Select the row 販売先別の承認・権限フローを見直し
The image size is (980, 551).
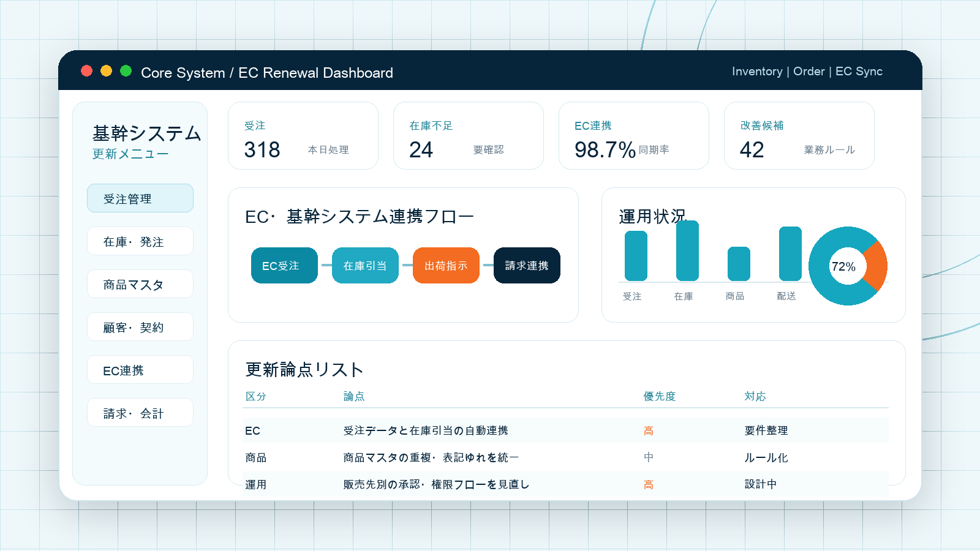(566, 484)
